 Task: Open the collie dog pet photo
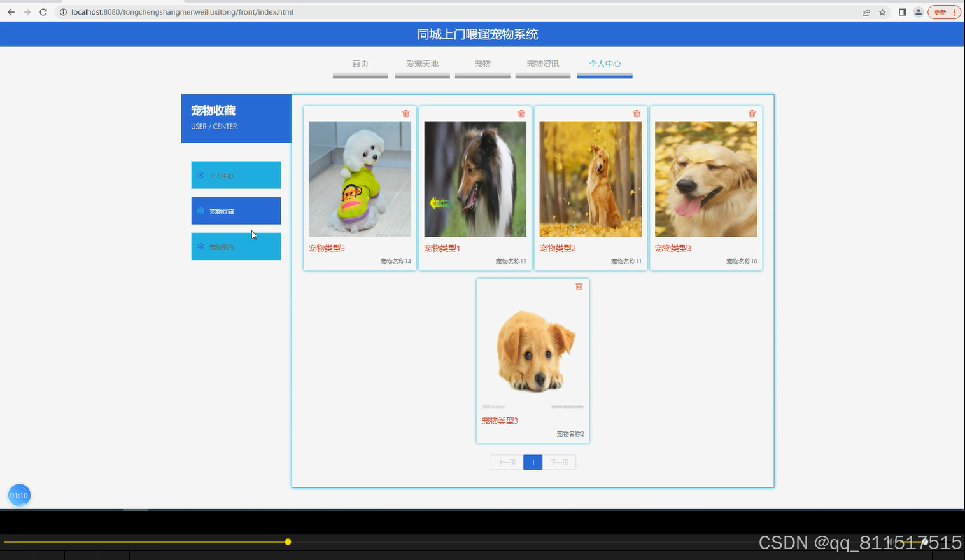475,179
